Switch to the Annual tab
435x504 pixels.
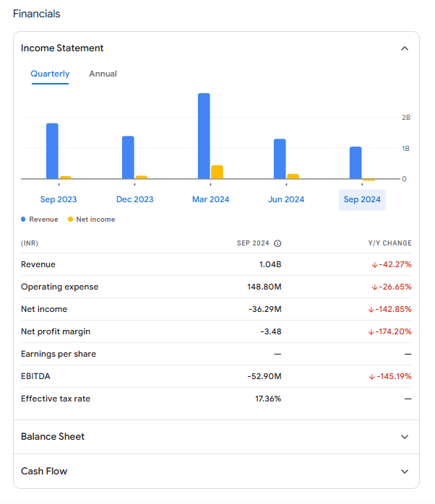pos(103,74)
